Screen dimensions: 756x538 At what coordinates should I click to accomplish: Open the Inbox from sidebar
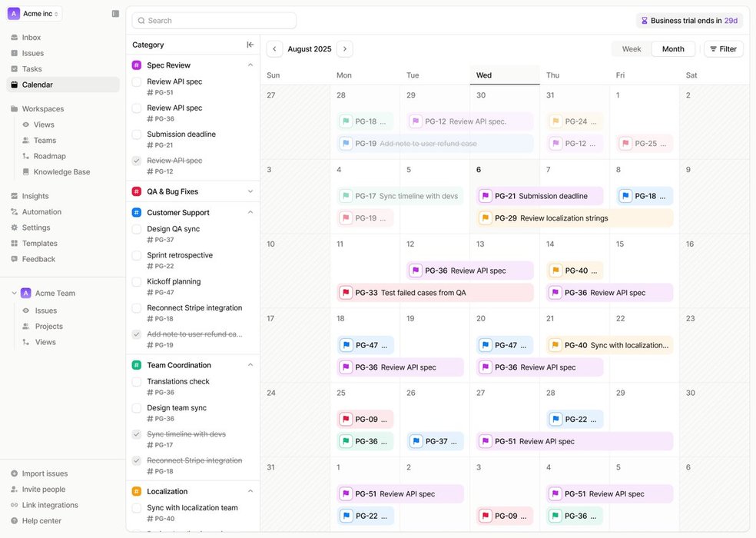pos(31,37)
